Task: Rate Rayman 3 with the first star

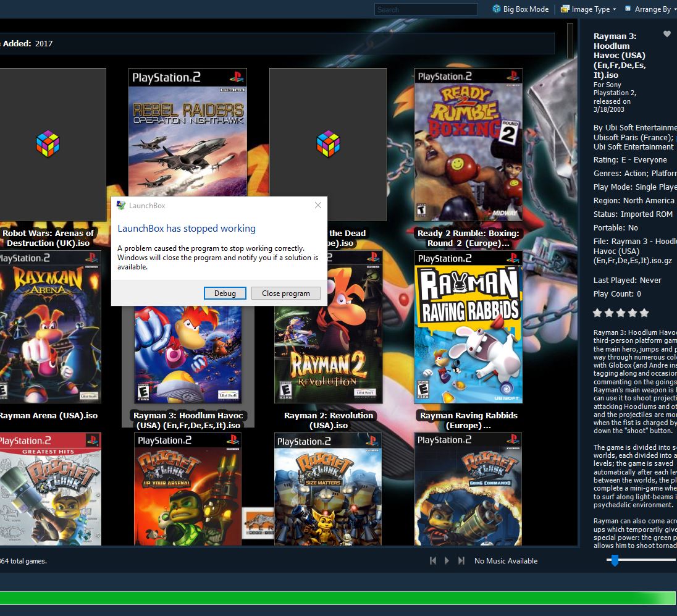Action: coord(597,313)
